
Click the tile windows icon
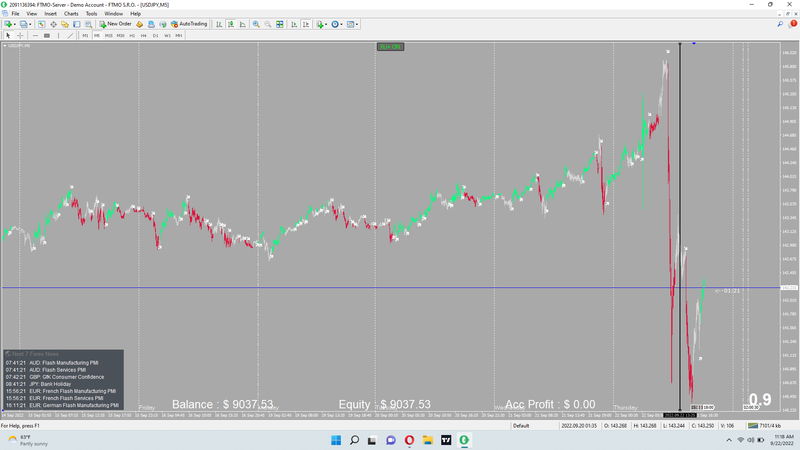click(279, 23)
